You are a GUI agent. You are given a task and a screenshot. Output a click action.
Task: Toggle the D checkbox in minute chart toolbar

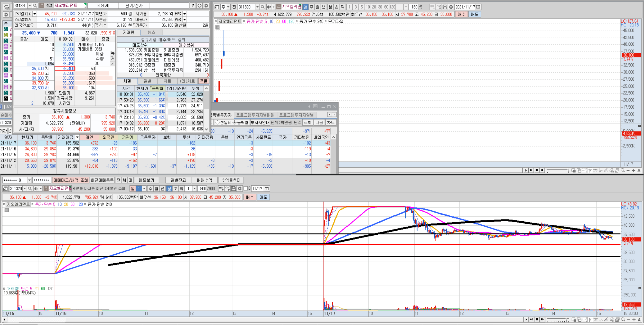(x=246, y=189)
